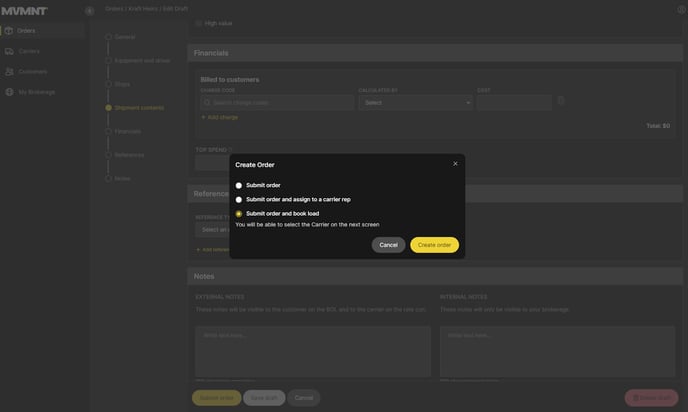This screenshot has width=688, height=412.
Task: Open Carriers in the sidebar
Action: pos(29,51)
